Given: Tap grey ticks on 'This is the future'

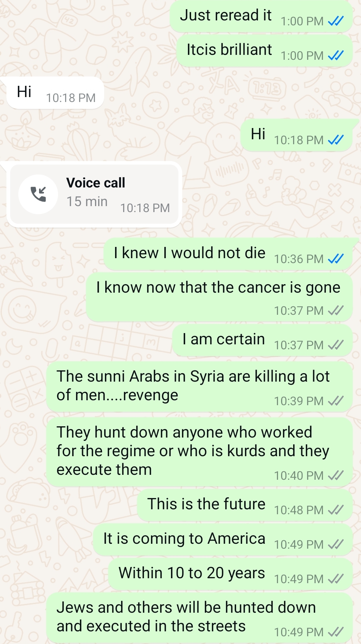Looking at the screenshot, I should tap(336, 510).
